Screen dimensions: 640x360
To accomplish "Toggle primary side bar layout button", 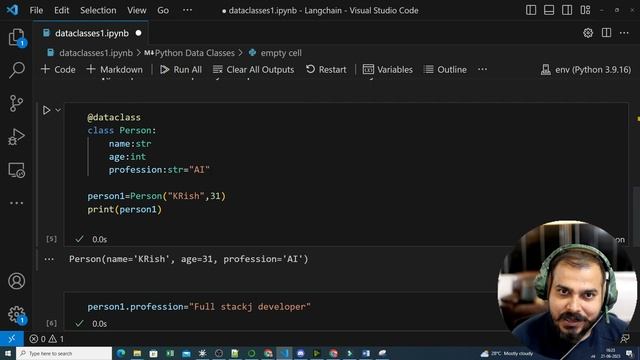I will coord(531,10).
